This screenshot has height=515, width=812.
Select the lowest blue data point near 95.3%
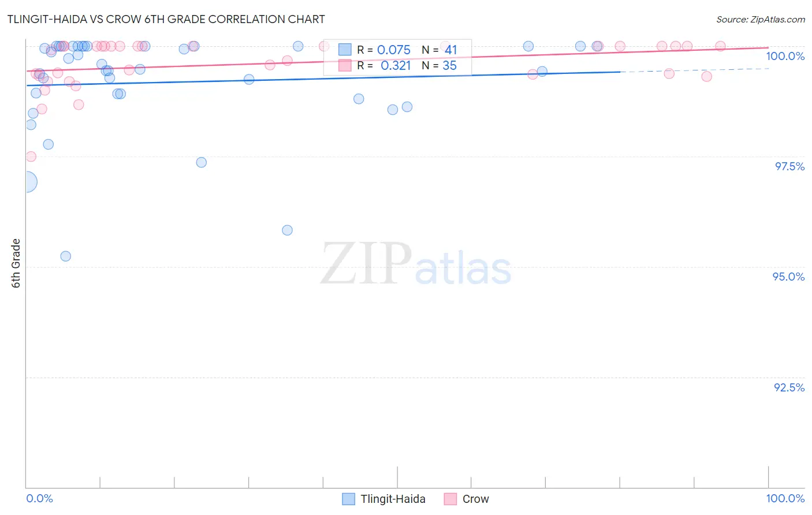tap(66, 256)
